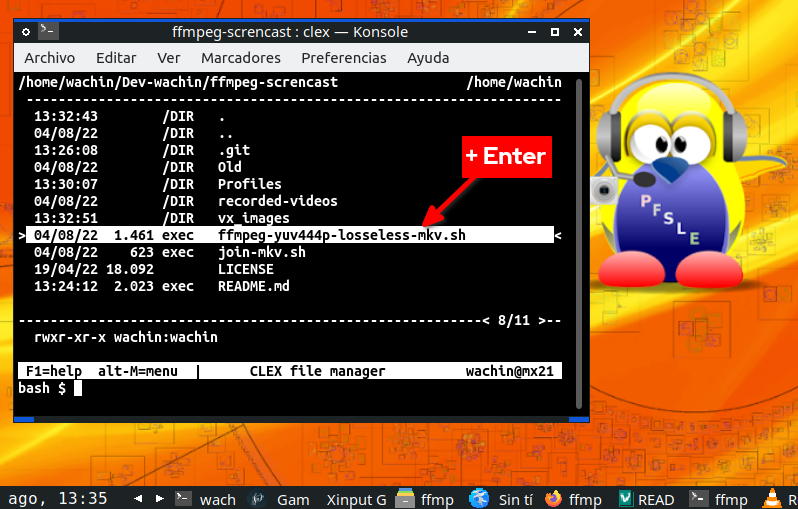Open the Konsole 'ffmp' taskbar entry
This screenshot has height=509, width=798.
coord(719,499)
